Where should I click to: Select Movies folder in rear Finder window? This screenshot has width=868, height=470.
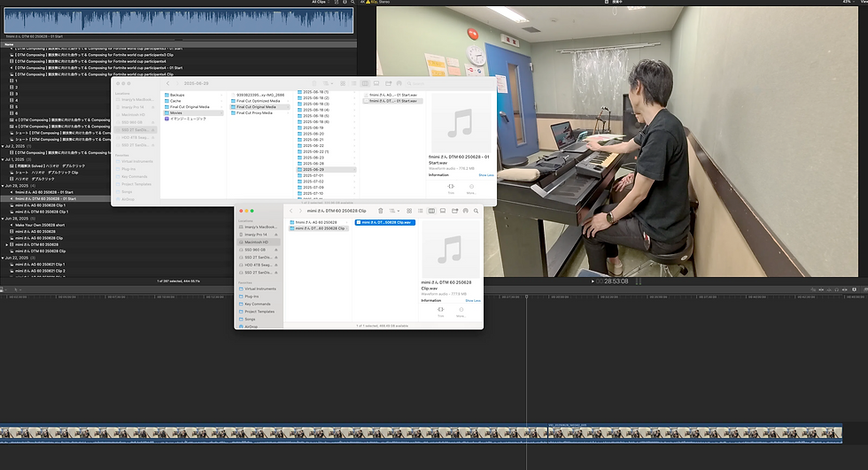(x=194, y=112)
